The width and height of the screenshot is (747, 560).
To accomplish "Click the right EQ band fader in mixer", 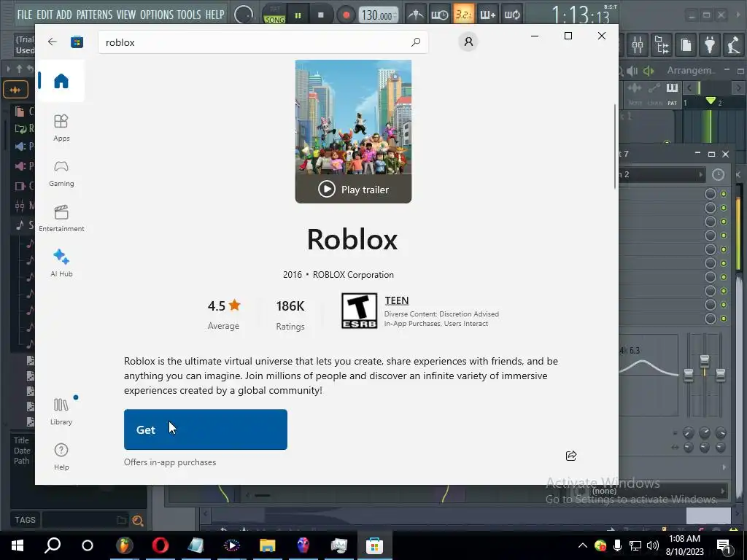I will click(720, 374).
